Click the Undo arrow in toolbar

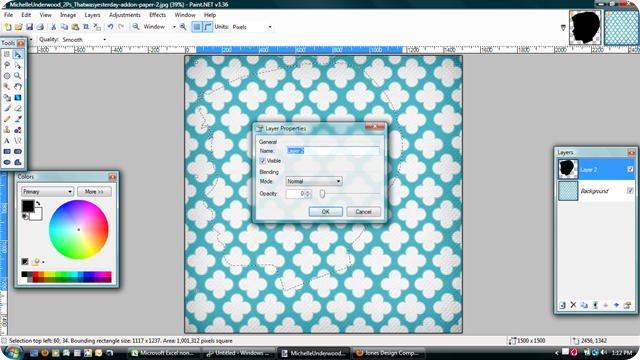pyautogui.click(x=110, y=27)
